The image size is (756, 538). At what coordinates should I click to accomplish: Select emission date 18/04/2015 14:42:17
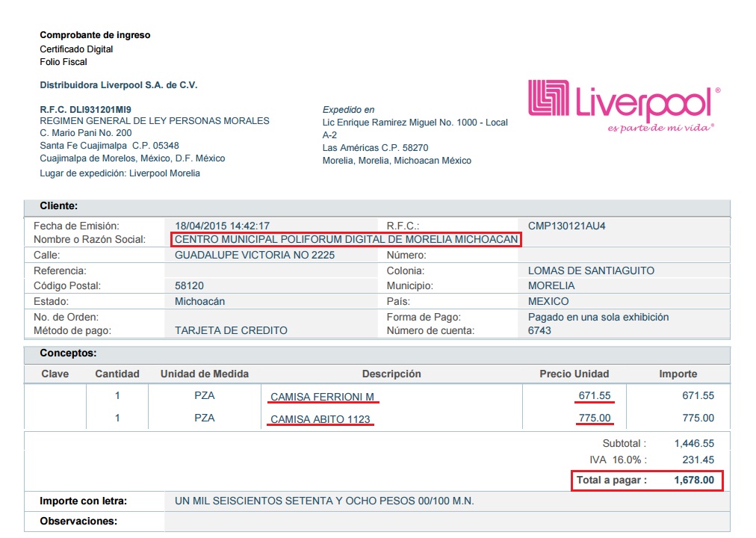(x=222, y=226)
